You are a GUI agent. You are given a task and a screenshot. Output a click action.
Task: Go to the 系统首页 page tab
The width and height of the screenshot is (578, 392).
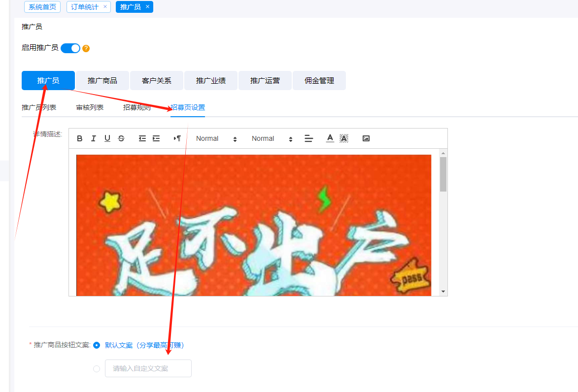coord(42,7)
